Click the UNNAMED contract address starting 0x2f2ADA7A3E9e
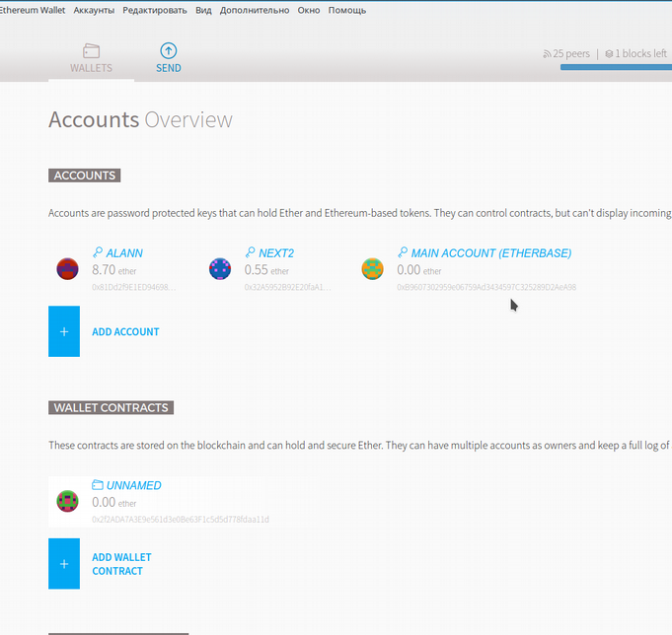This screenshot has width=672, height=635. pos(181,520)
